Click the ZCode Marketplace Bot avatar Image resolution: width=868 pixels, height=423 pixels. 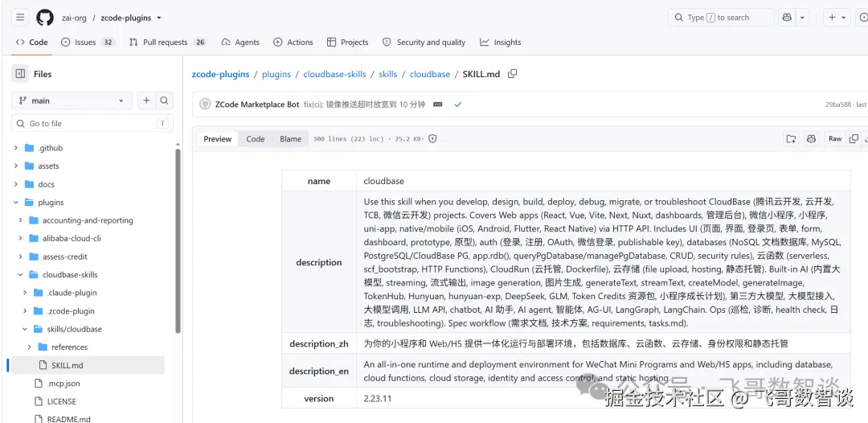tap(205, 104)
